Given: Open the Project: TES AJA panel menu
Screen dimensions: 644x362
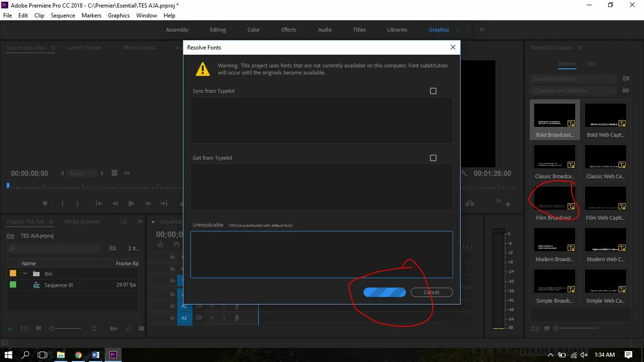Looking at the screenshot, I should pyautogui.click(x=51, y=222).
